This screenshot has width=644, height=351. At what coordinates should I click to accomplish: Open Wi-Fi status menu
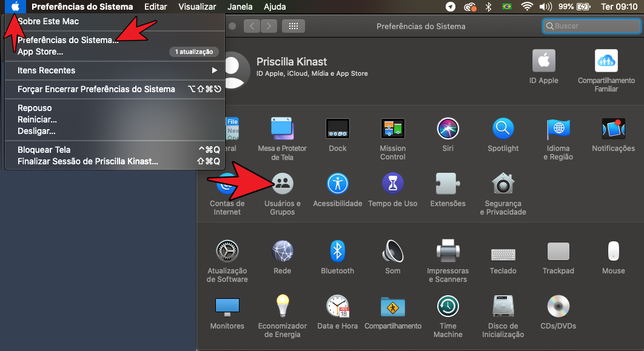[x=526, y=7]
